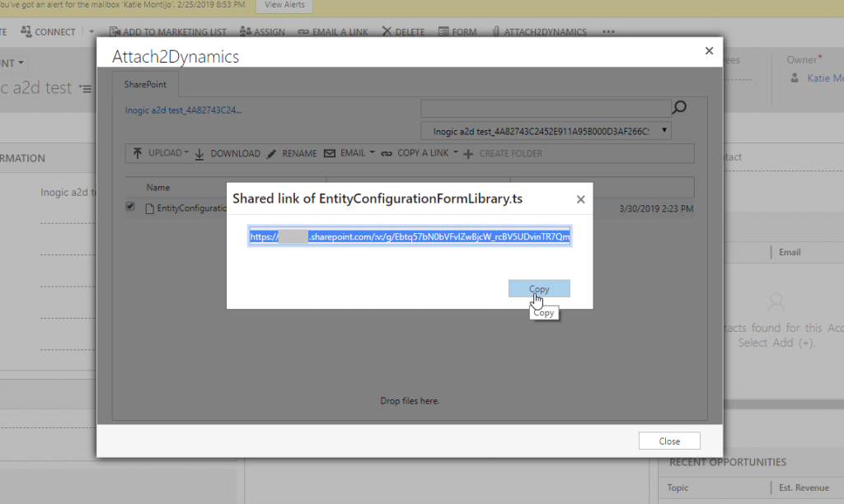Click the Download icon for the selected file
The image size is (844, 504).
click(x=199, y=154)
